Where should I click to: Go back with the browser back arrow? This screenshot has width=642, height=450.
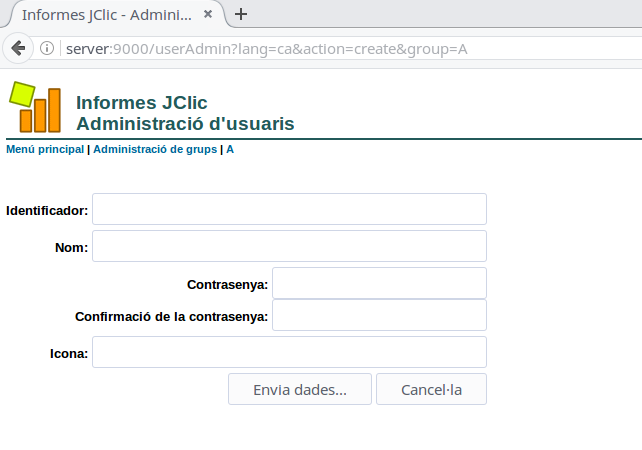coord(18,49)
